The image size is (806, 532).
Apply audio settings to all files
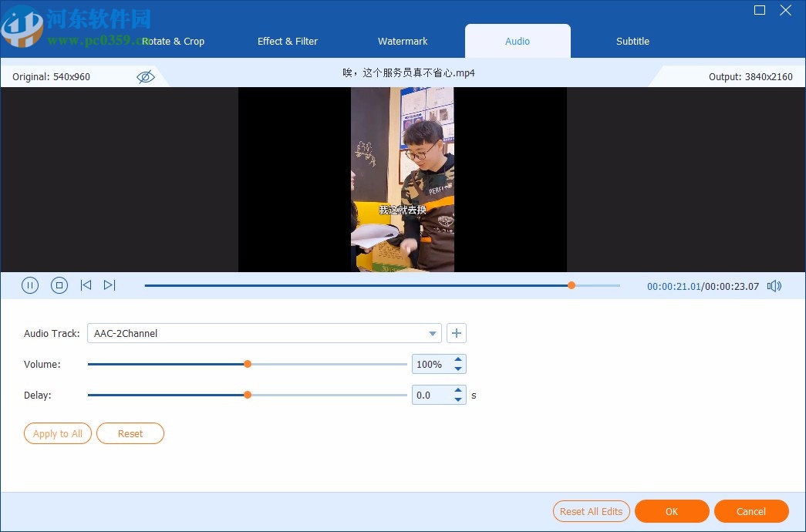pos(57,433)
